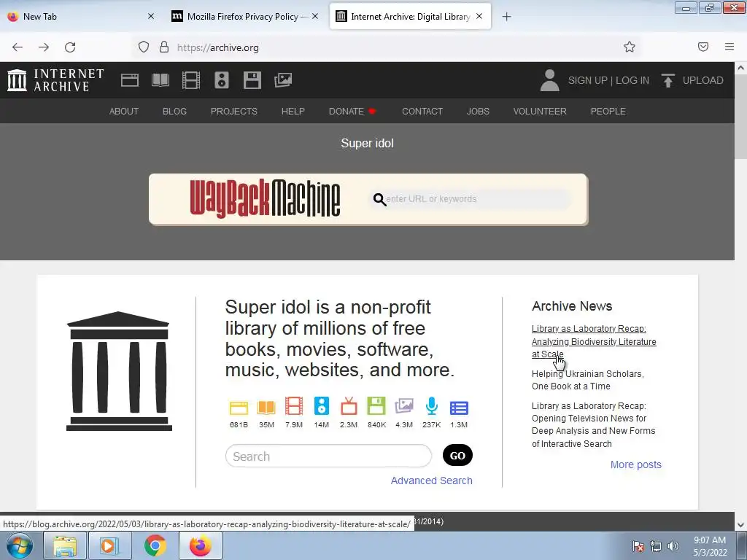Open the JOBS menu item
The image size is (747, 560).
coord(478,111)
